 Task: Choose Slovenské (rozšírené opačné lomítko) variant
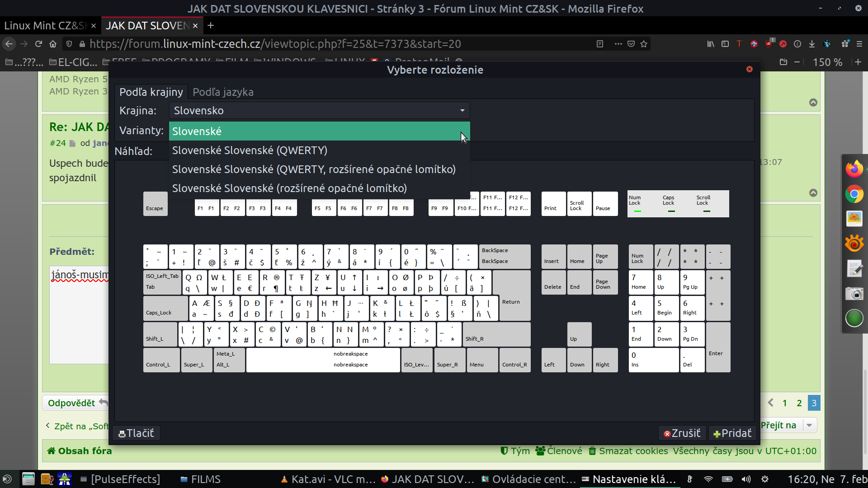[289, 188]
